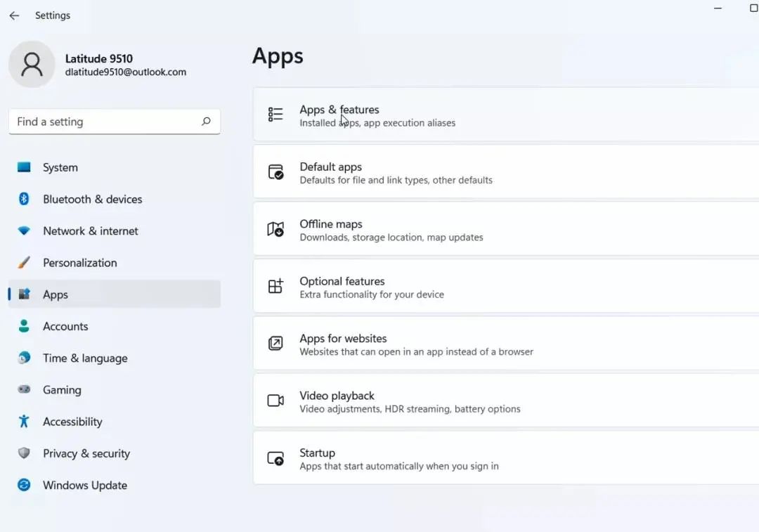Select the Accounts person icon
Viewport: 759px width, 532px height.
(24, 326)
